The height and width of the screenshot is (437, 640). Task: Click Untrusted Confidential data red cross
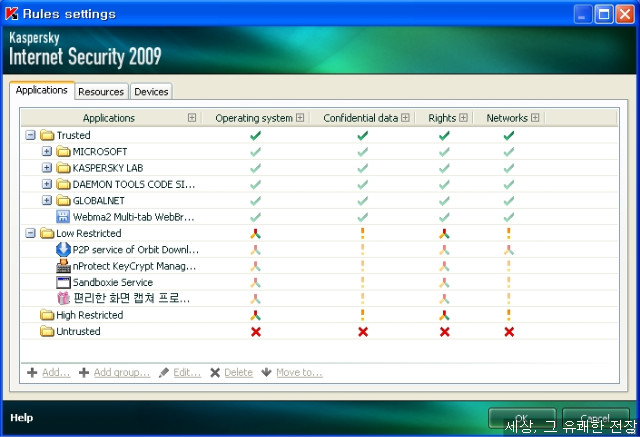(x=363, y=332)
